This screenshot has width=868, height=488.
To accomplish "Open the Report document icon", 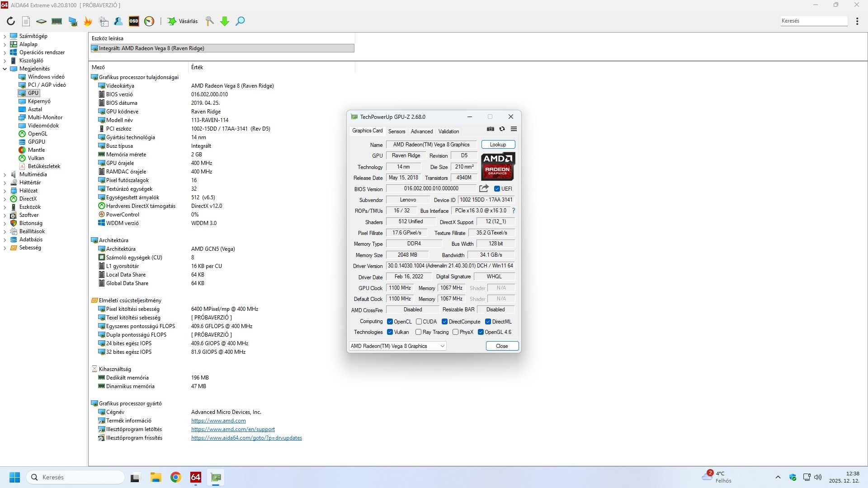I will click(x=26, y=21).
